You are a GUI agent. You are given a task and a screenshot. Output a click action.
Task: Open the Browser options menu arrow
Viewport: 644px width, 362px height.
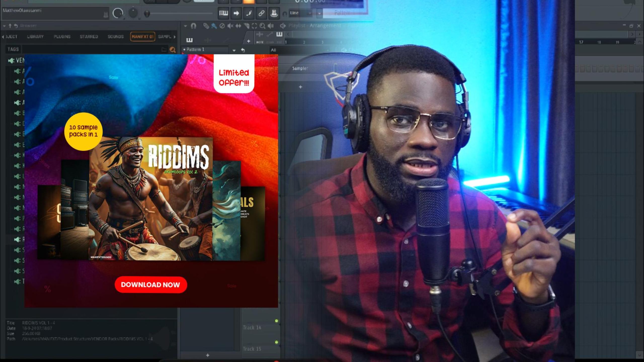point(4,26)
